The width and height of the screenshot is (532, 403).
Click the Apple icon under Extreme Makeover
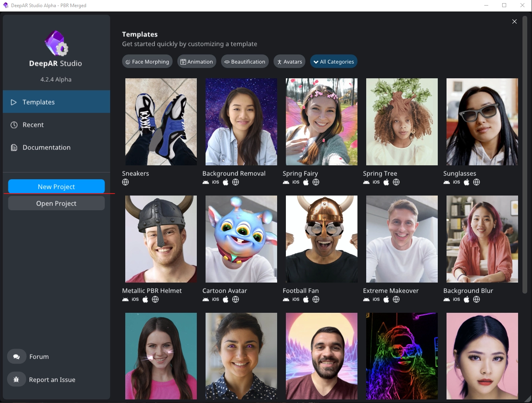[386, 299]
